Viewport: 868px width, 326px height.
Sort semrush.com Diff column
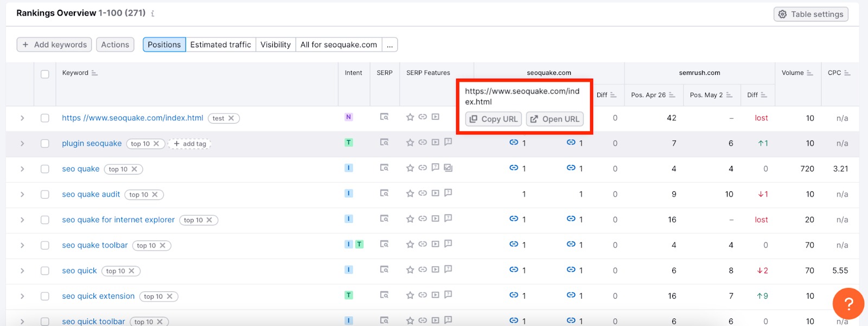[764, 95]
